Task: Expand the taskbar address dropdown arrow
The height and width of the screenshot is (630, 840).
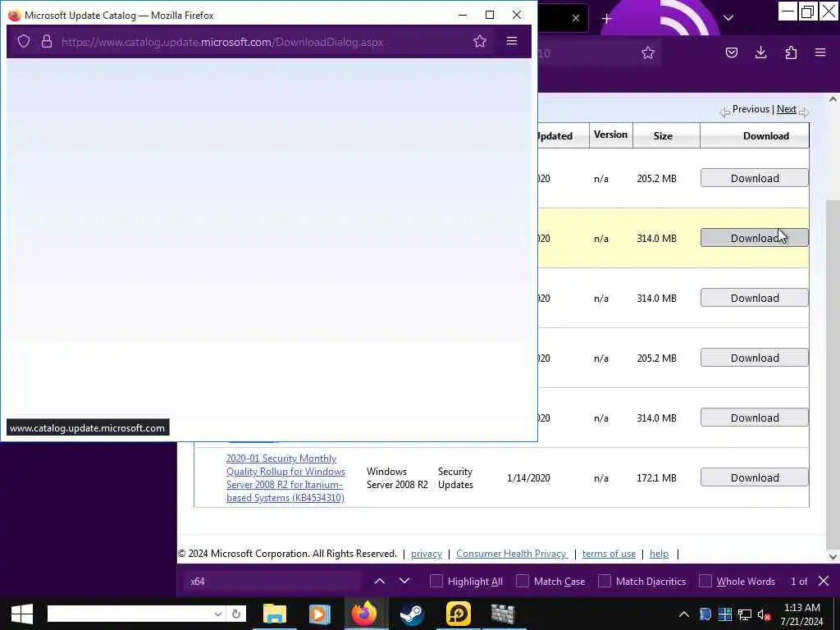Action: click(218, 614)
